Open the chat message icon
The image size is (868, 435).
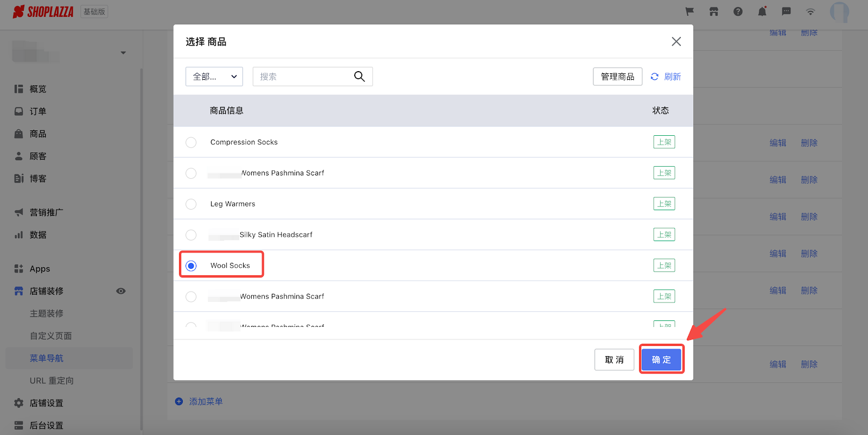[786, 11]
